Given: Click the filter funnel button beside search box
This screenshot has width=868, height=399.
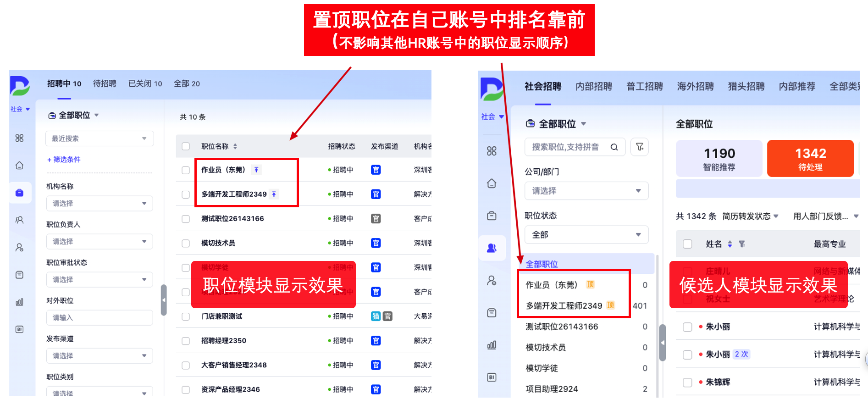Looking at the screenshot, I should [639, 147].
